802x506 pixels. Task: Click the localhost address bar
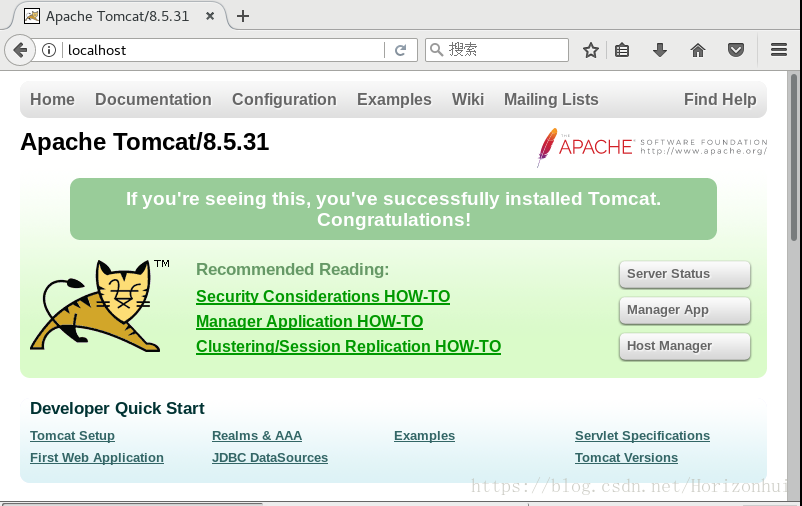click(222, 50)
